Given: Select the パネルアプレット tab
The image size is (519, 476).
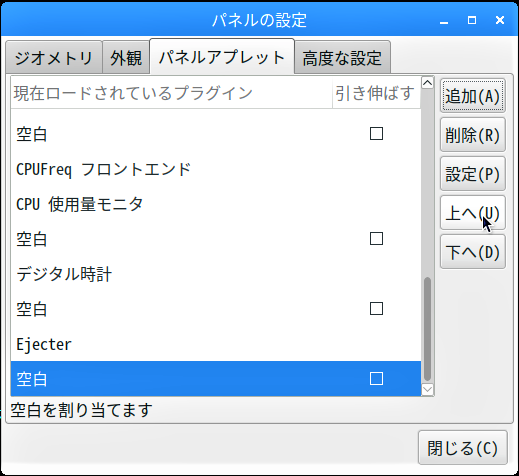Looking at the screenshot, I should (x=222, y=57).
